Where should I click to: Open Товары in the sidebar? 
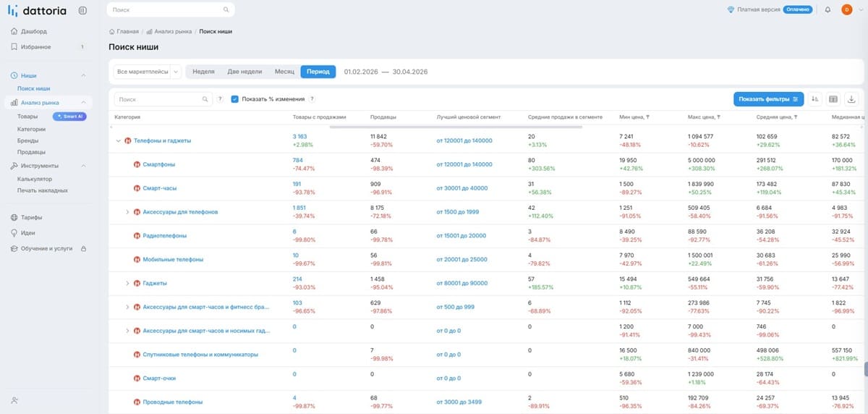click(x=27, y=116)
